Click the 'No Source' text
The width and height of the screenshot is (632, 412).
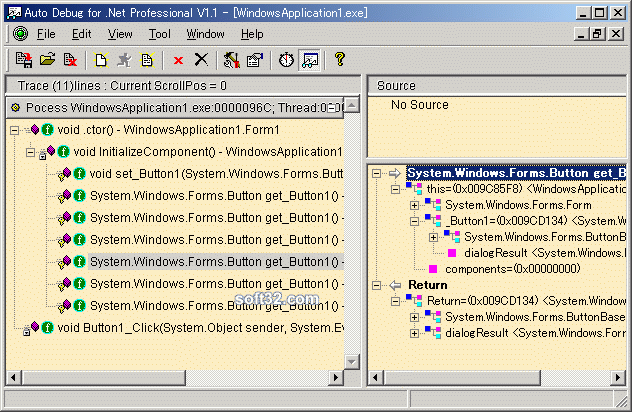420,105
